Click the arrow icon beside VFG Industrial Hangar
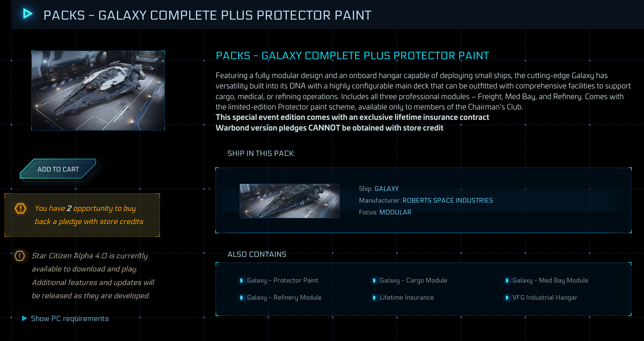 (507, 297)
